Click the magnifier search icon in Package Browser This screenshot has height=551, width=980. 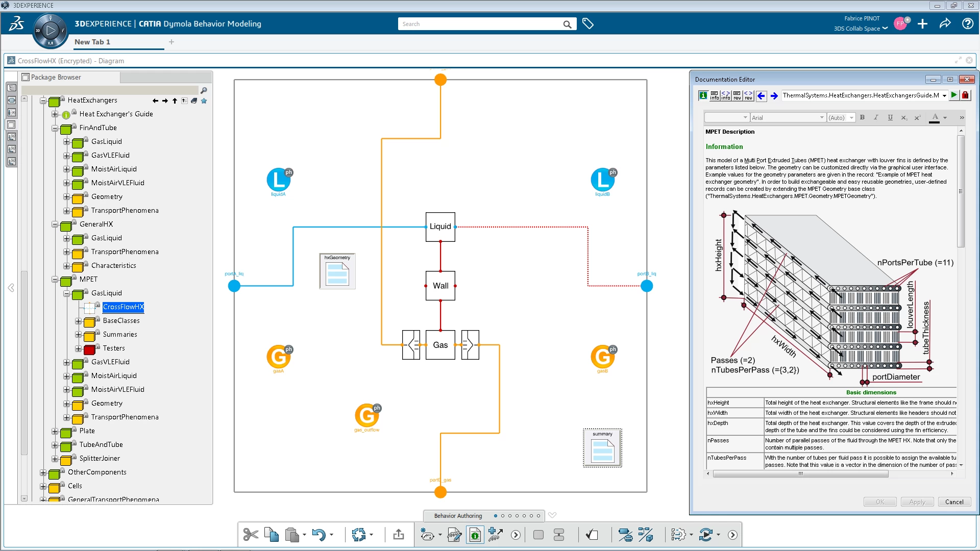(204, 90)
